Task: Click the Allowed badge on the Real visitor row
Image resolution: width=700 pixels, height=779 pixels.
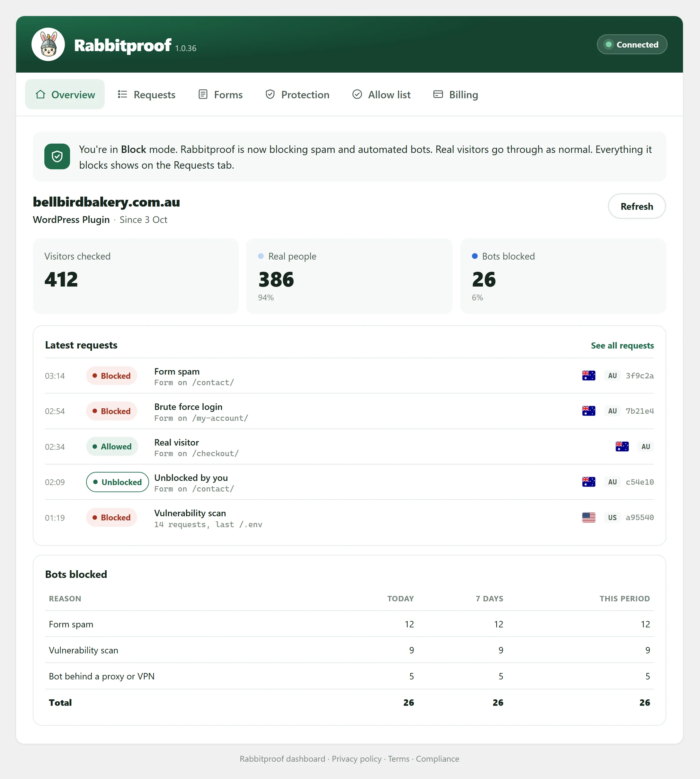Action: pyautogui.click(x=112, y=447)
